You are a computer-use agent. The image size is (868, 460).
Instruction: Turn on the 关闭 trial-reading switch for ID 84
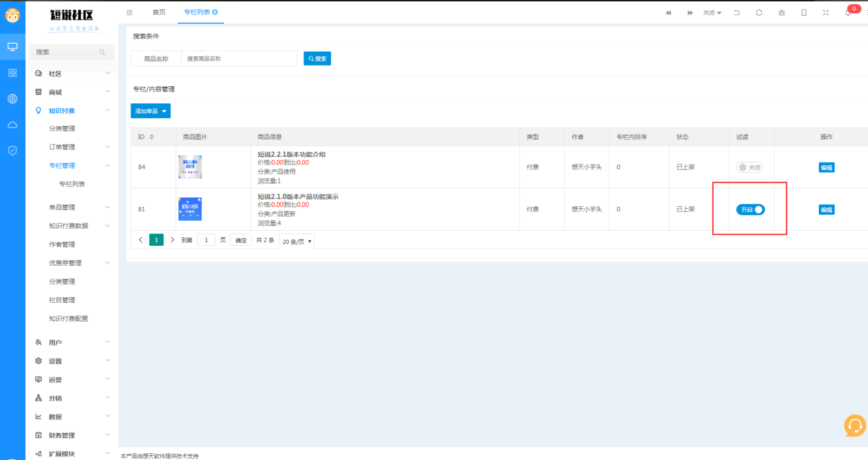tap(750, 167)
